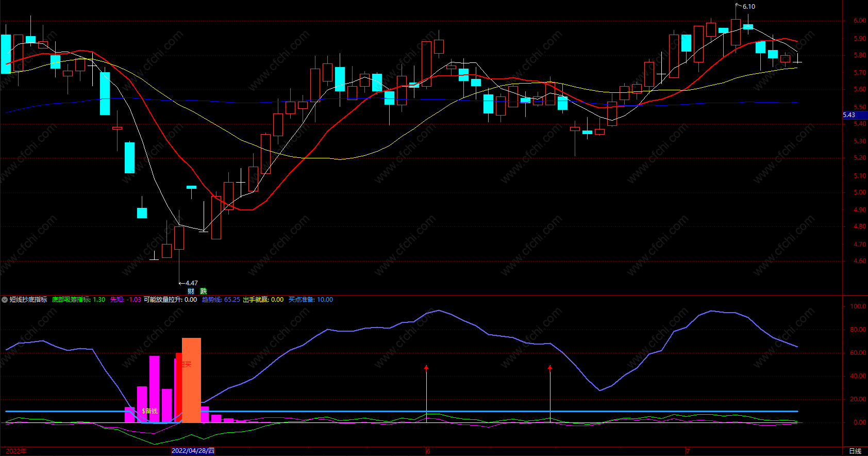The height and width of the screenshot is (456, 868).
Task: Click the tall orange buy signal bar
Action: click(x=191, y=380)
